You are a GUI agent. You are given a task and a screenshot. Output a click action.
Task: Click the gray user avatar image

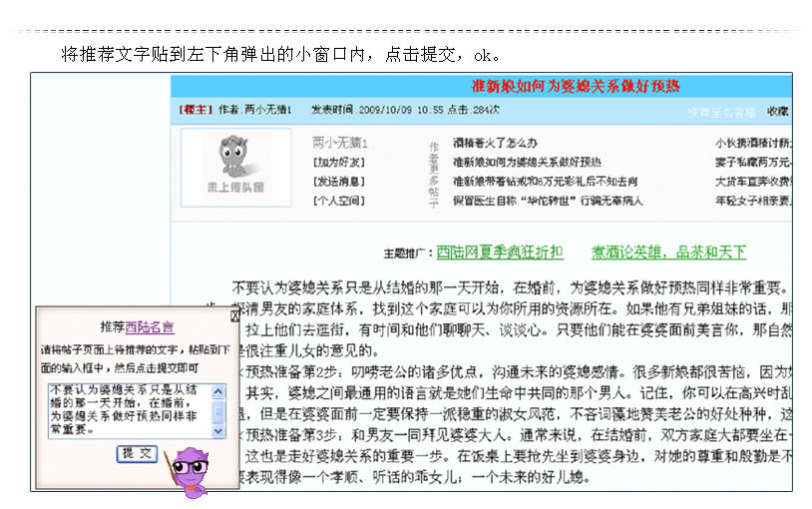click(235, 168)
